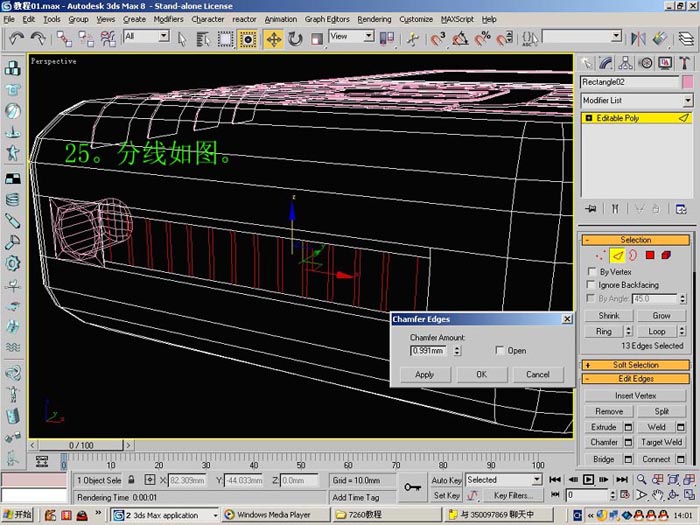Click the Target Weld button
Image resolution: width=700 pixels, height=525 pixels.
point(661,442)
